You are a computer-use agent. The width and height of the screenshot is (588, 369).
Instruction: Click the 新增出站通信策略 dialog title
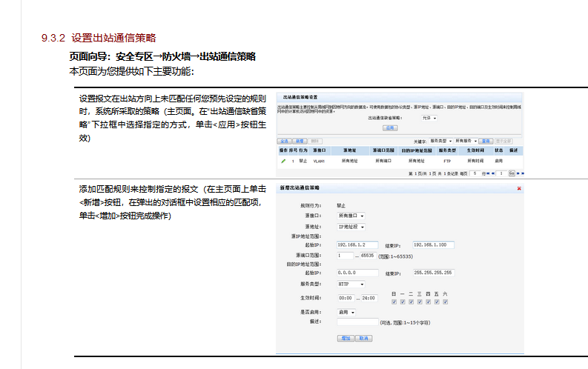(x=300, y=188)
